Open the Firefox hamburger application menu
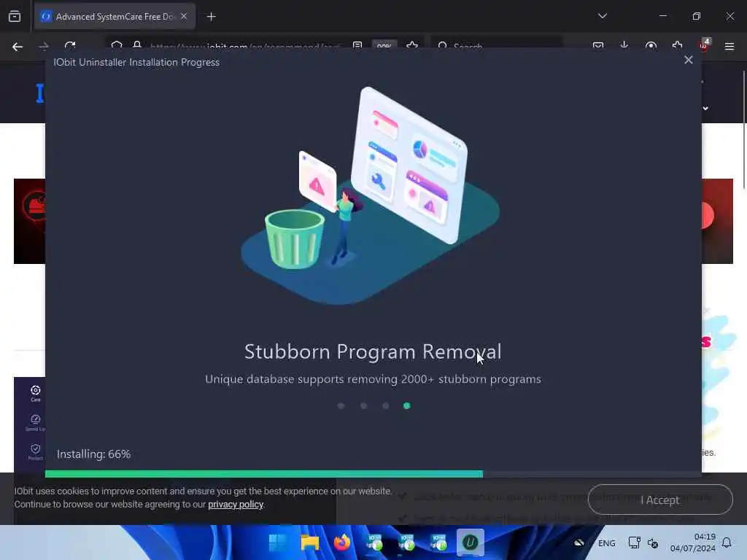 click(729, 46)
